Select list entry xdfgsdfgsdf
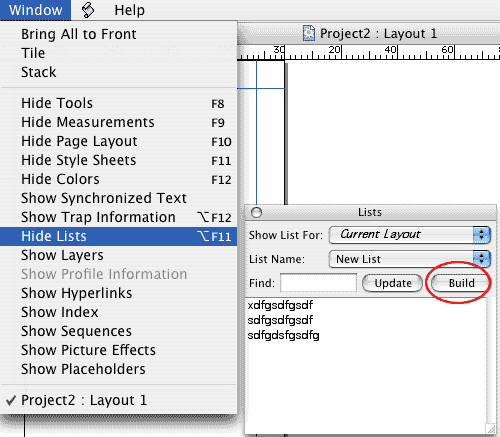Image resolution: width=500 pixels, height=437 pixels. pyautogui.click(x=280, y=305)
